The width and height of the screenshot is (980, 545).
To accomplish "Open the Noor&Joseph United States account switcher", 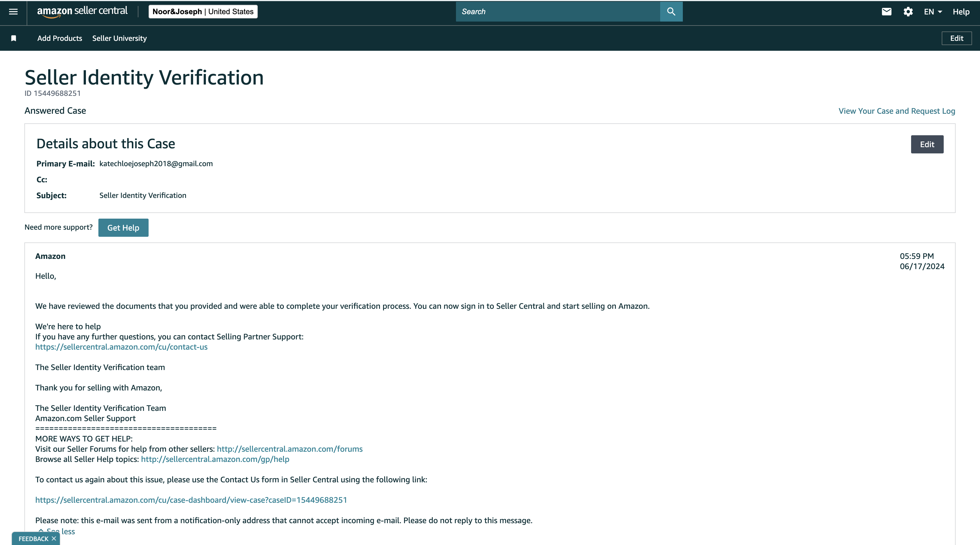I will pos(203,11).
